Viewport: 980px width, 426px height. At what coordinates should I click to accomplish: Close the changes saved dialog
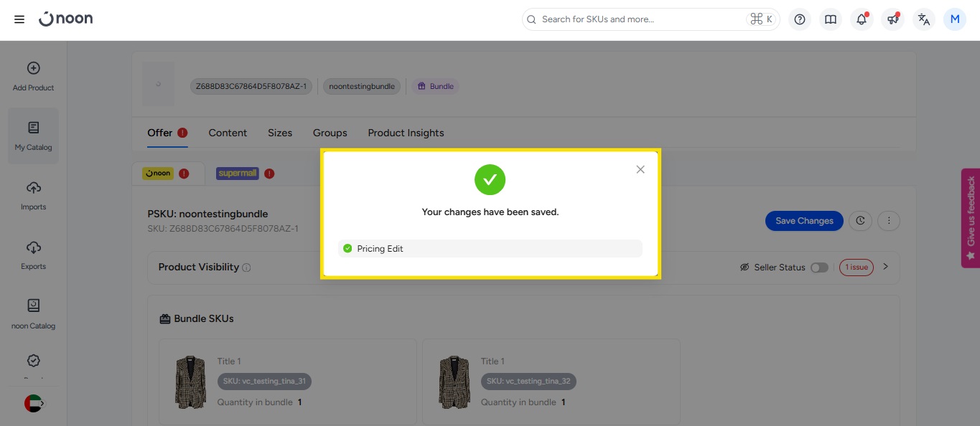click(x=640, y=169)
